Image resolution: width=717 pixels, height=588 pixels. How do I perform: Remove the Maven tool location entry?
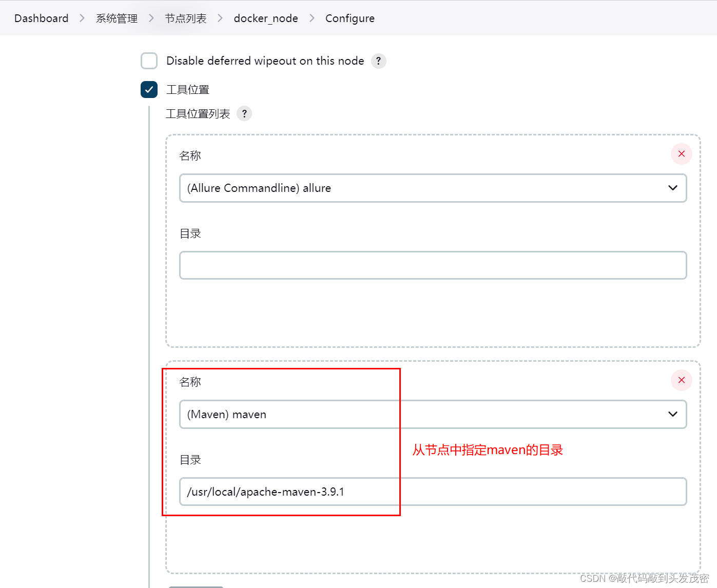[682, 380]
